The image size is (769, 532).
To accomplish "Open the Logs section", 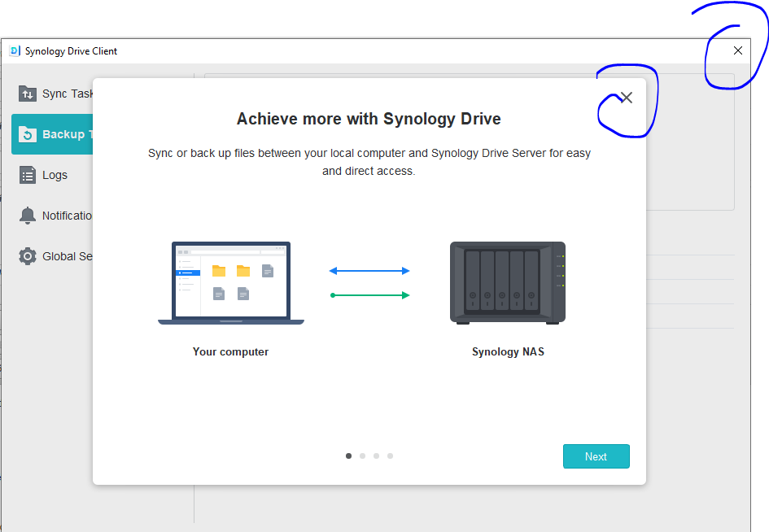I will point(53,175).
